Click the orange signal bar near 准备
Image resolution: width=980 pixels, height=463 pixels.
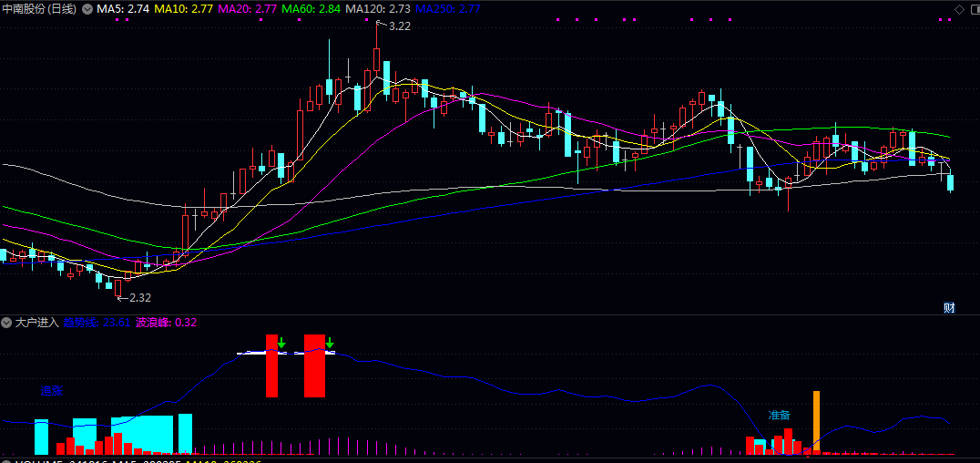point(816,420)
